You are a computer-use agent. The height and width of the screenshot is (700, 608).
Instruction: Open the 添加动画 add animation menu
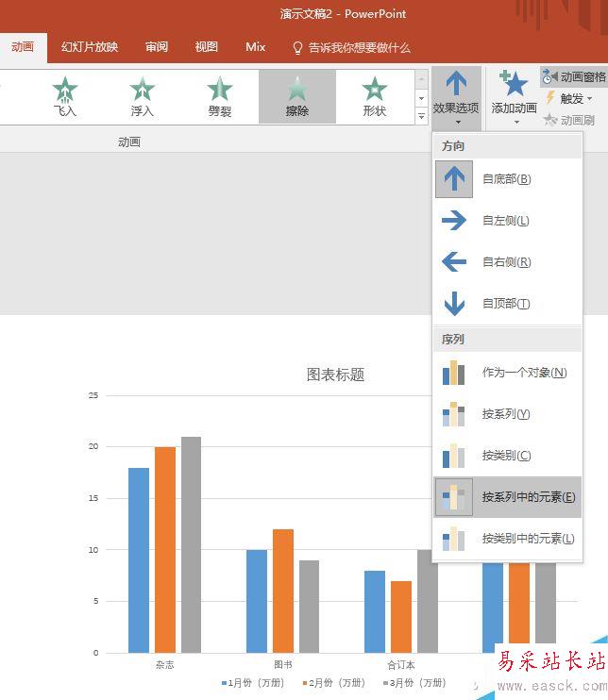515,98
